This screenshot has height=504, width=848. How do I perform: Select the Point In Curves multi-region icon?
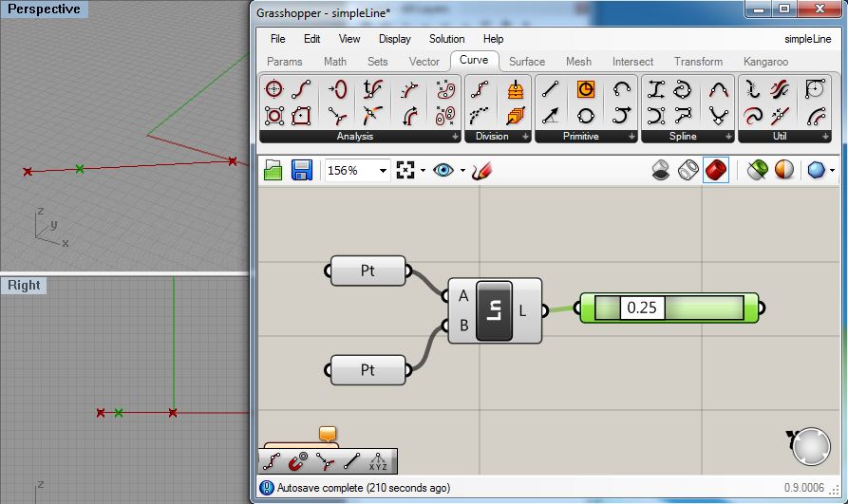click(445, 116)
